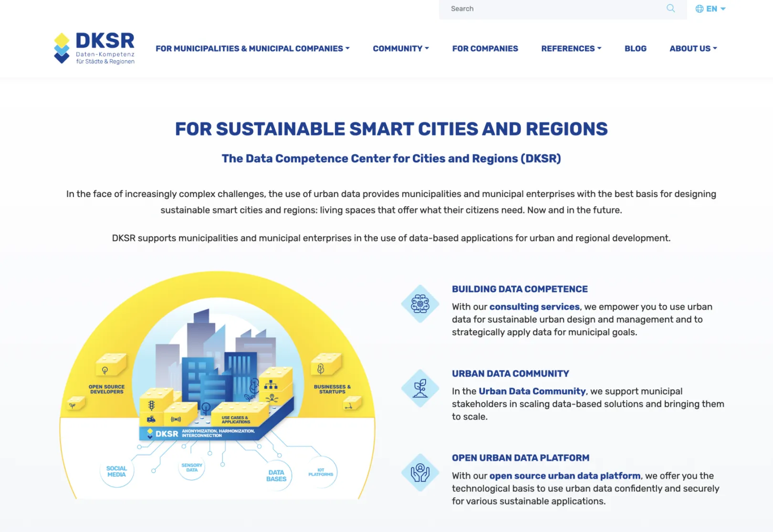The width and height of the screenshot is (773, 532).
Task: Click the Building Data Competence diamond icon
Action: click(420, 304)
